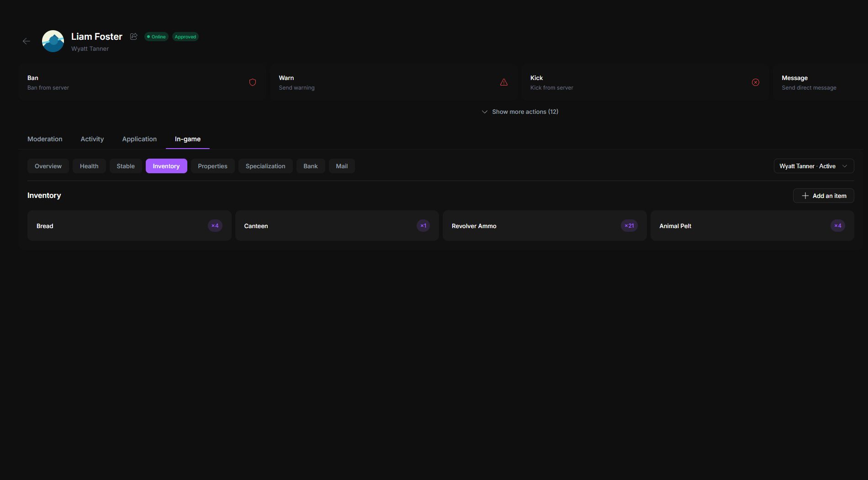Screen dimensions: 868x480
Task: Click the Liam Foster name heading
Action: coord(97,37)
